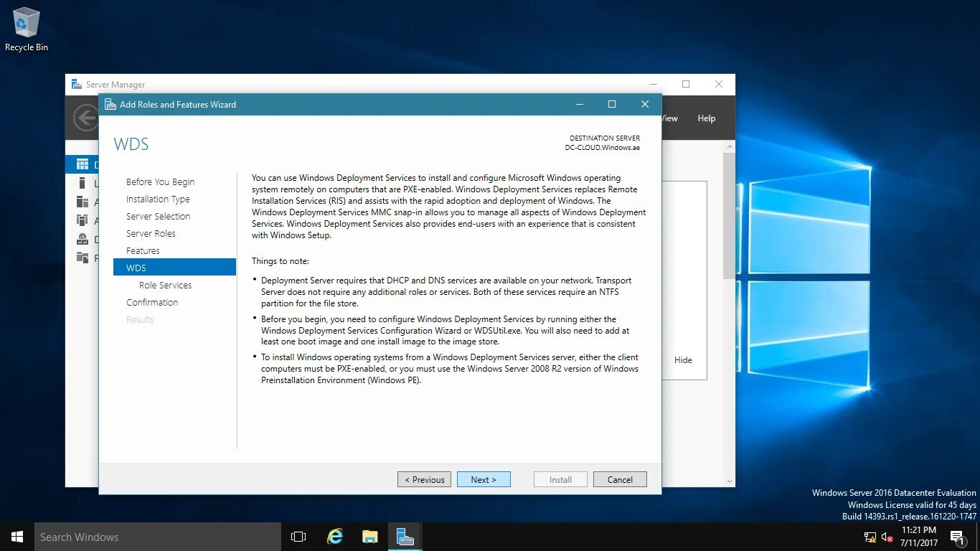Open the Help menu in Server Manager
The image size is (980, 551).
(x=707, y=118)
